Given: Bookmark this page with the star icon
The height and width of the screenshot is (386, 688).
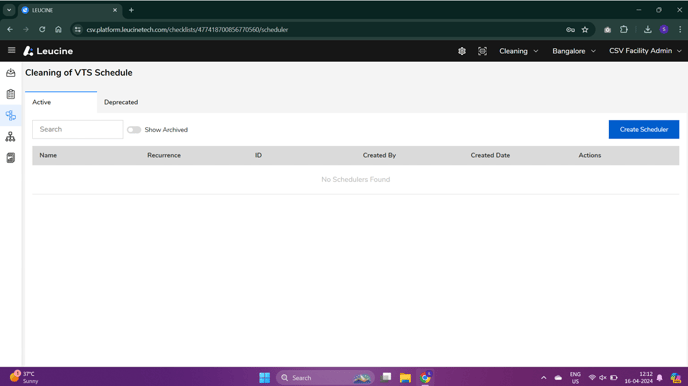Looking at the screenshot, I should pyautogui.click(x=585, y=29).
